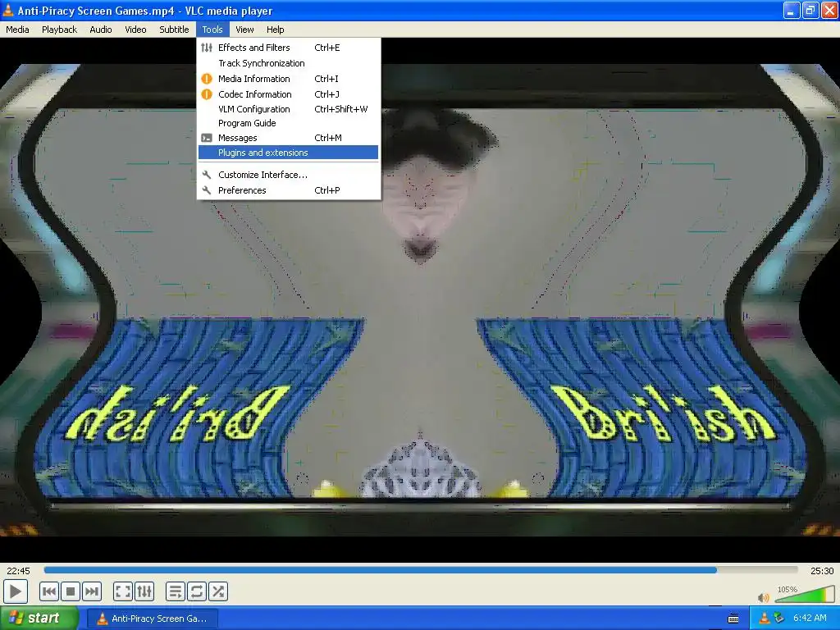Open the Video menu

135,30
